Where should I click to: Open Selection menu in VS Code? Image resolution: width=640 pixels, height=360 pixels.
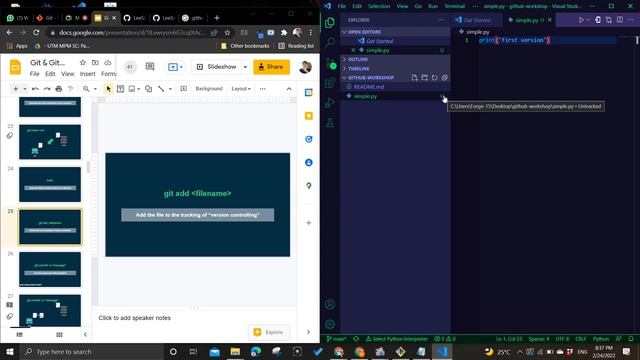coord(379,6)
